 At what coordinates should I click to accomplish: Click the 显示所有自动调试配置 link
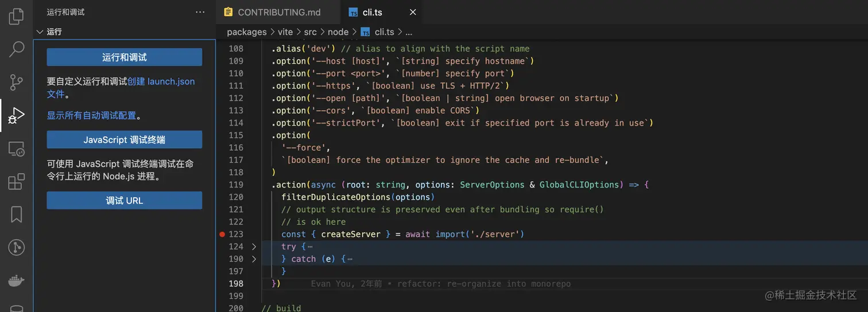(91, 115)
